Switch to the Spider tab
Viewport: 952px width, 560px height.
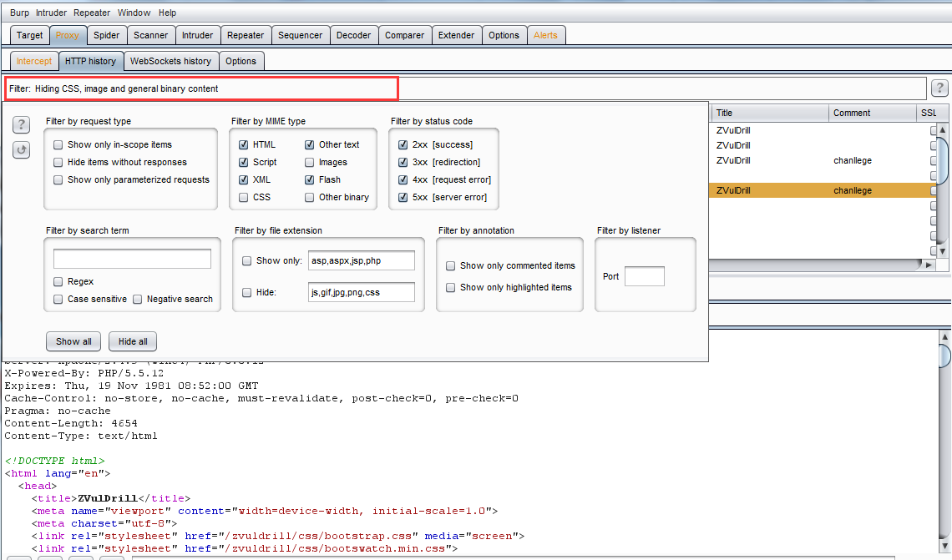(x=106, y=35)
